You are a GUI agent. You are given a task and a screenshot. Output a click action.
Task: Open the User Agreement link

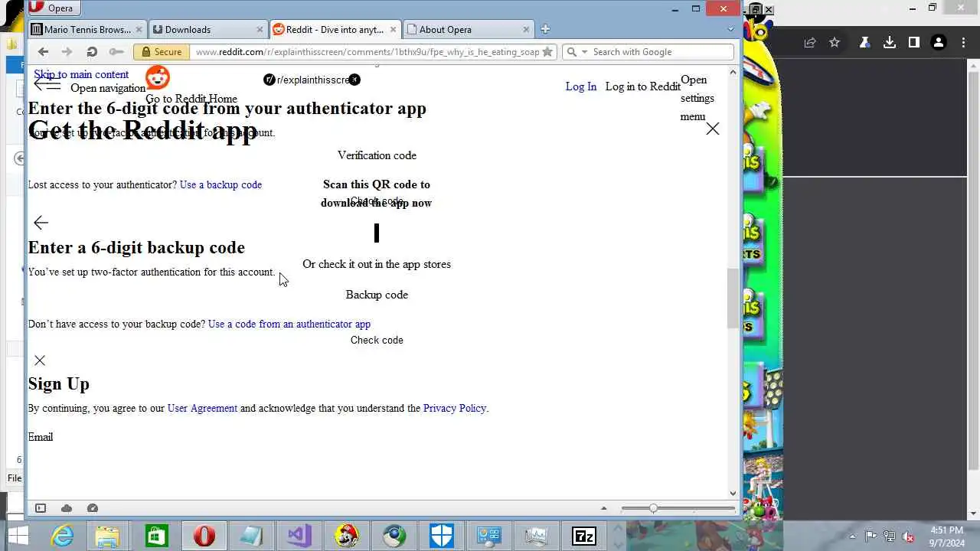(202, 408)
